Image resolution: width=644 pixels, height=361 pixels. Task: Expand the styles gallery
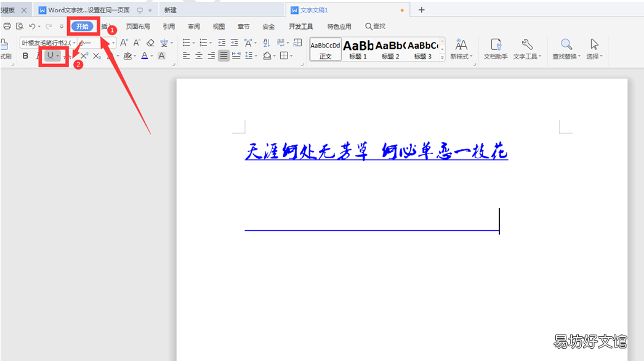[442, 57]
